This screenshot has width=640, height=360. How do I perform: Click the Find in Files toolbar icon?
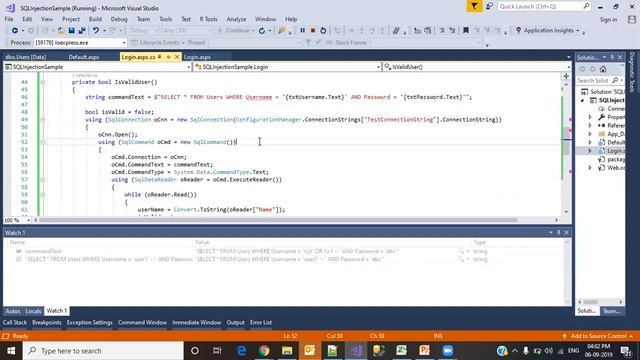point(282,31)
